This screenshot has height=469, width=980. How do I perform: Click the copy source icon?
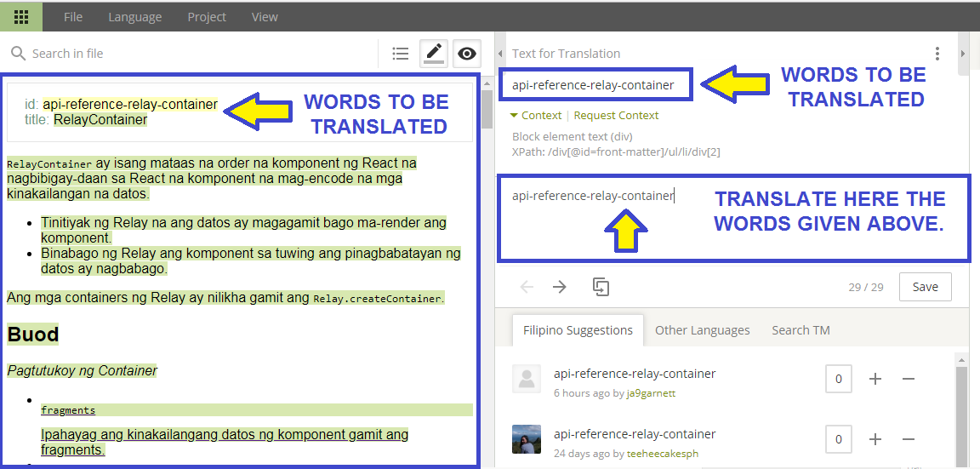click(x=601, y=287)
